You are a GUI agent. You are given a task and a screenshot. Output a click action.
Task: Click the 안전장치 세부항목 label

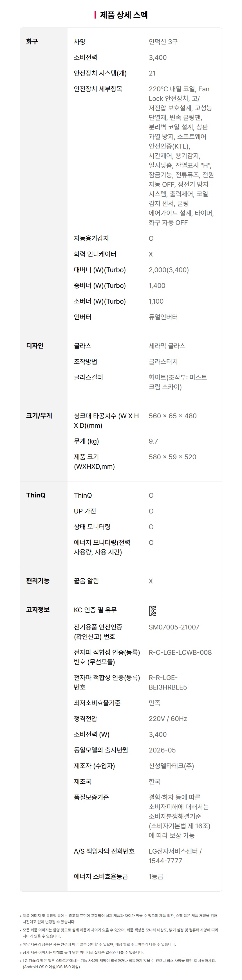(98, 89)
